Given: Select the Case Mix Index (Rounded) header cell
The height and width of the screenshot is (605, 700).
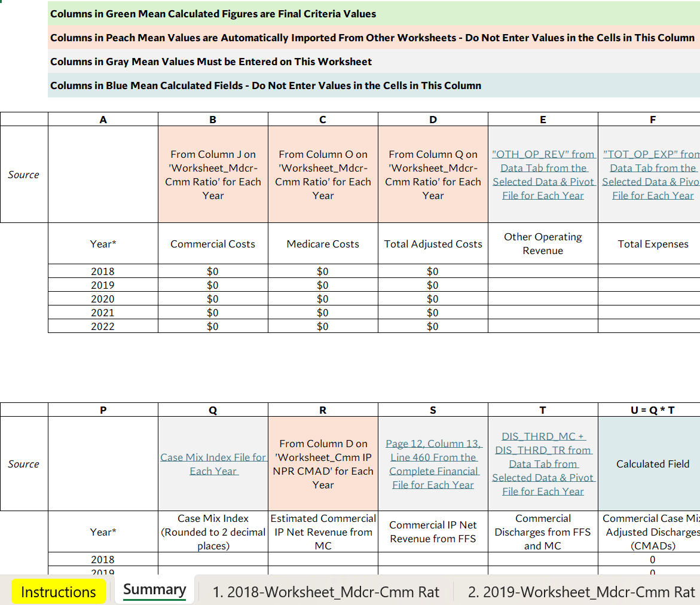Looking at the screenshot, I should coord(213,532).
